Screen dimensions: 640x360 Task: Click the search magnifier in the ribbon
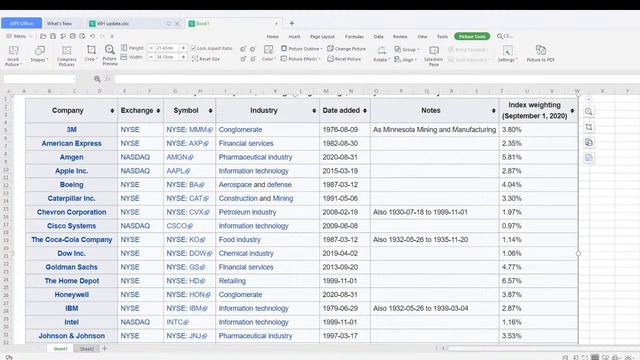(x=500, y=36)
